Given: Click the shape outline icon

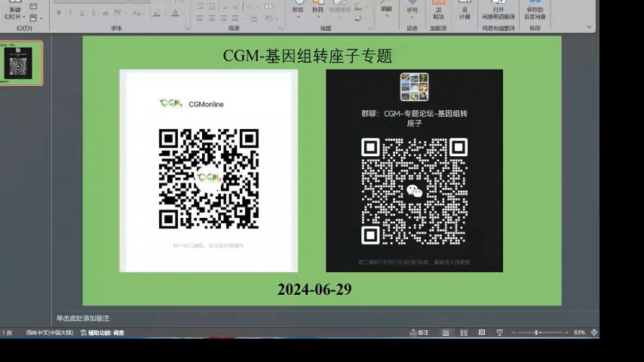Looking at the screenshot, I should (x=359, y=7).
